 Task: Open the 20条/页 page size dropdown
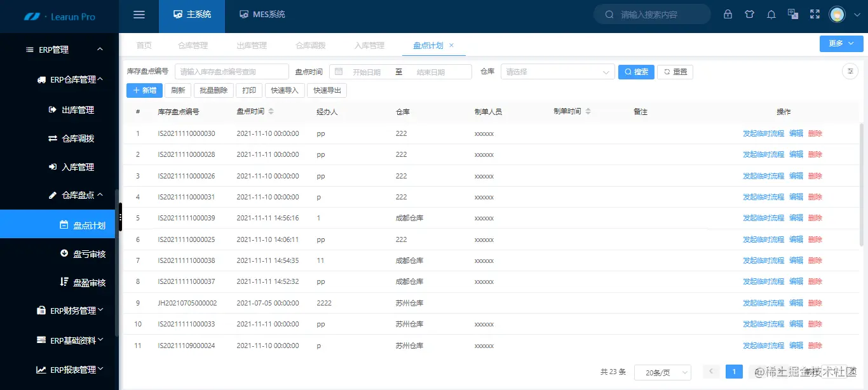(662, 372)
